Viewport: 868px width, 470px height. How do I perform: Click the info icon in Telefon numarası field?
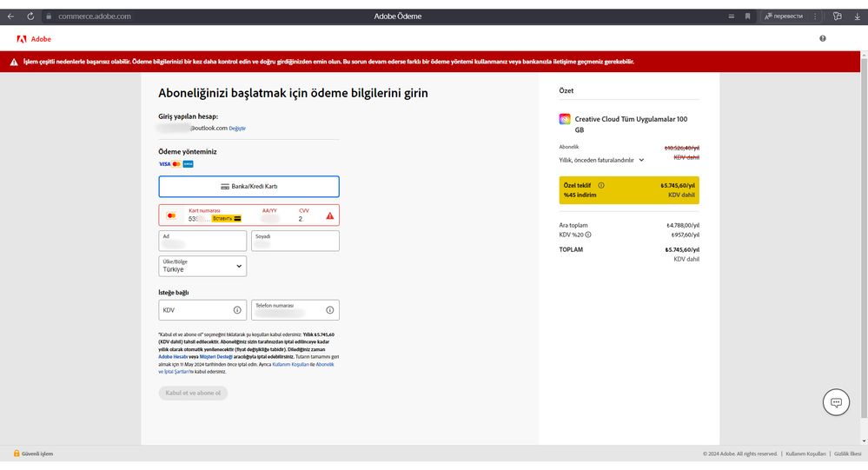tap(330, 310)
